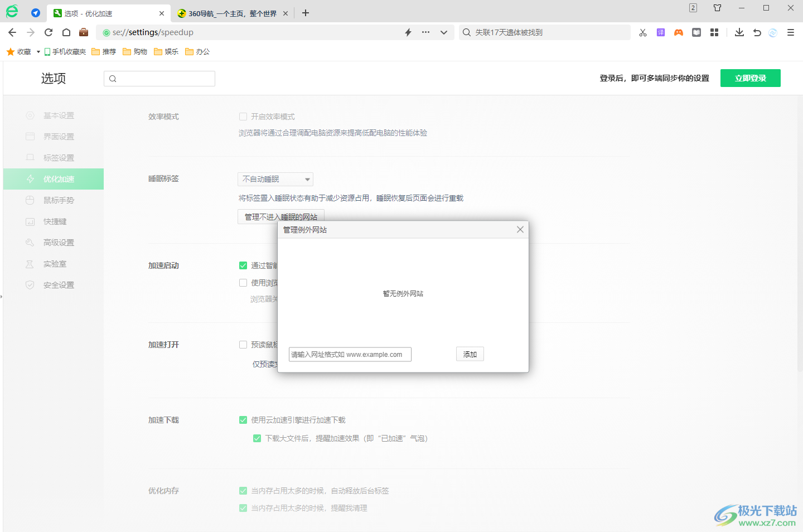Open the three-dots address bar menu
Viewport: 803px width, 532px height.
[x=426, y=32]
